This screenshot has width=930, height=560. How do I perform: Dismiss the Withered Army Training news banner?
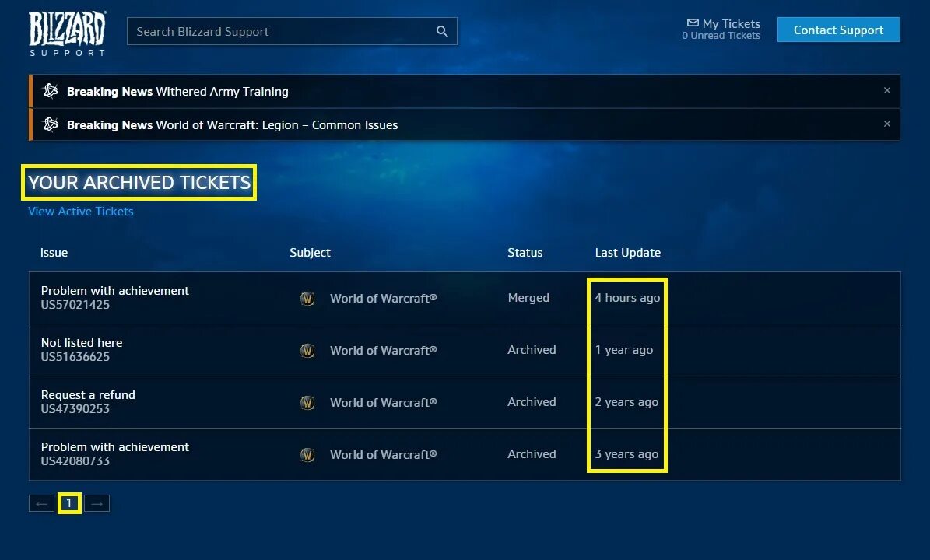point(886,90)
